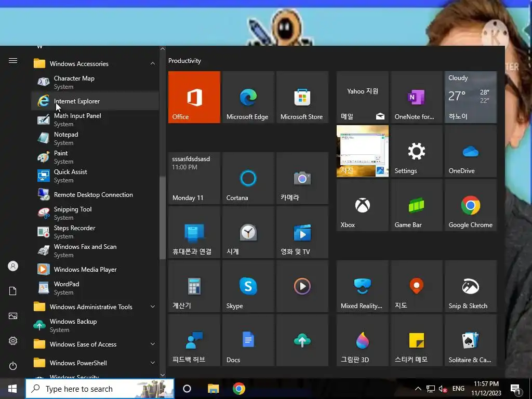Click the Windows Start button
The height and width of the screenshot is (399, 532).
(x=12, y=389)
